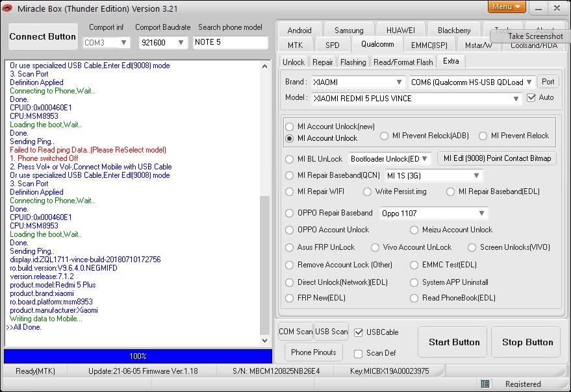This screenshot has height=392, width=571.
Task: Click the Registered status text
Action: pos(523,384)
